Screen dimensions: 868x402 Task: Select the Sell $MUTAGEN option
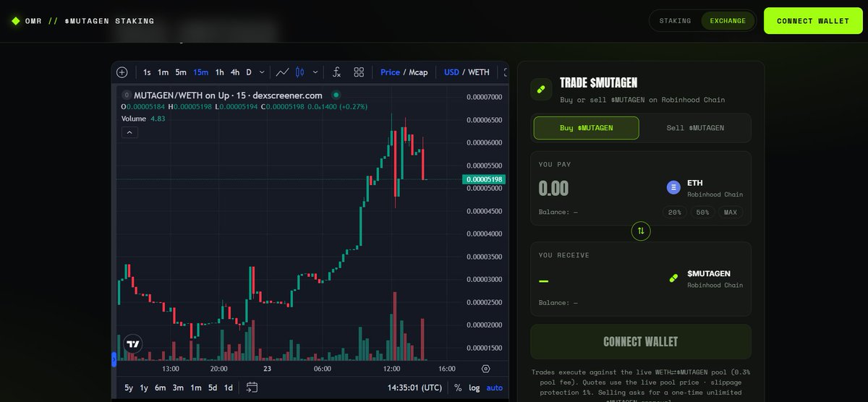click(695, 128)
